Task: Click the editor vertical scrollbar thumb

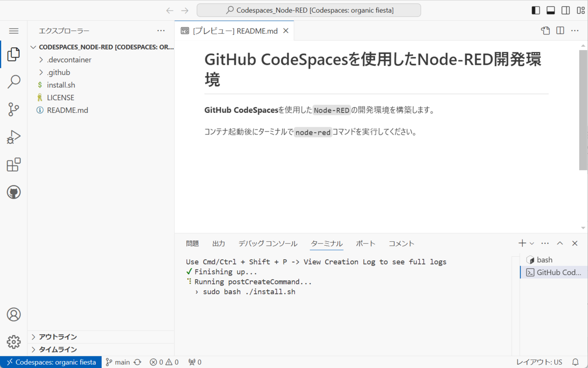Action: [x=583, y=109]
